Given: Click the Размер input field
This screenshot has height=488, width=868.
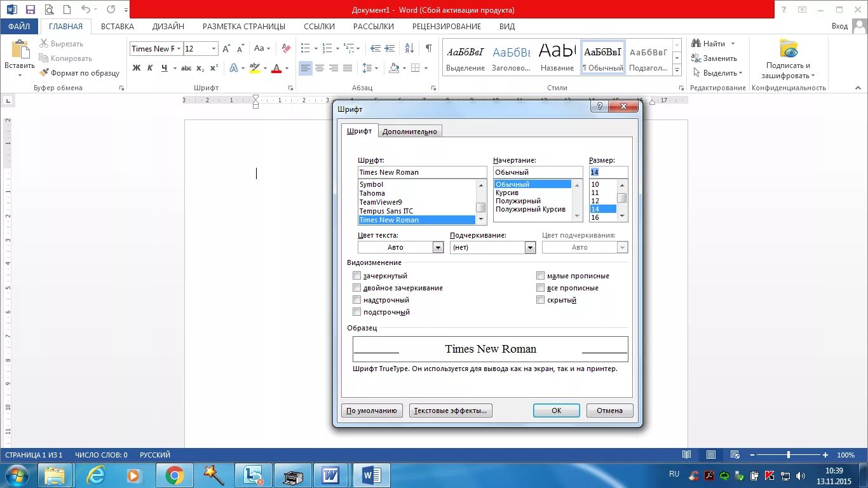Looking at the screenshot, I should (608, 172).
